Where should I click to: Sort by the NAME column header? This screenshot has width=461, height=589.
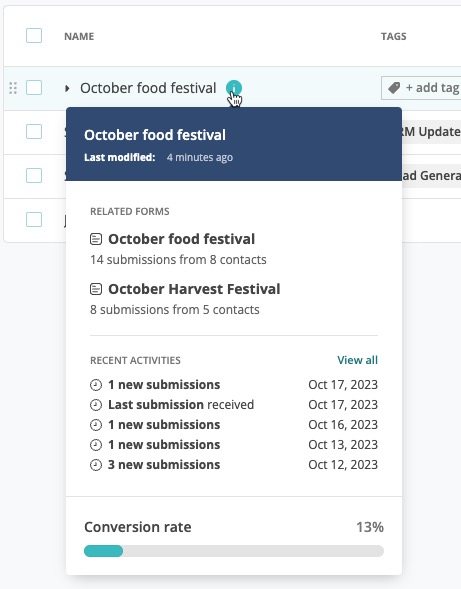[79, 36]
